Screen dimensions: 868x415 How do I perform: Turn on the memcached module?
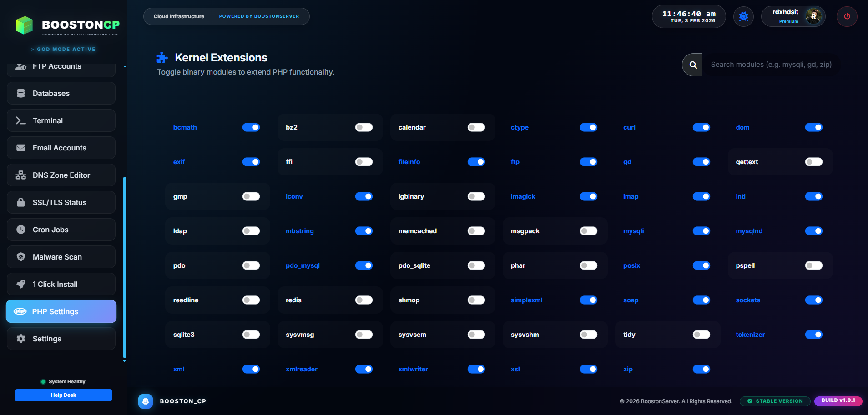pos(476,231)
